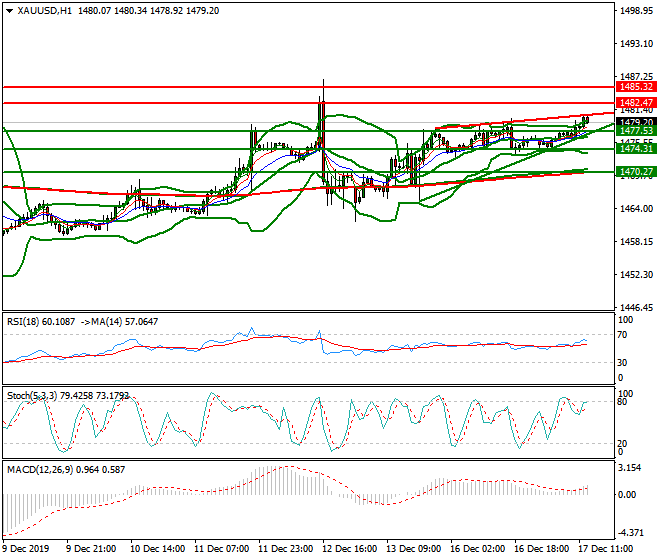Click the 12 Dec 16:00 time label
The width and height of the screenshot is (660, 560).
(x=349, y=549)
